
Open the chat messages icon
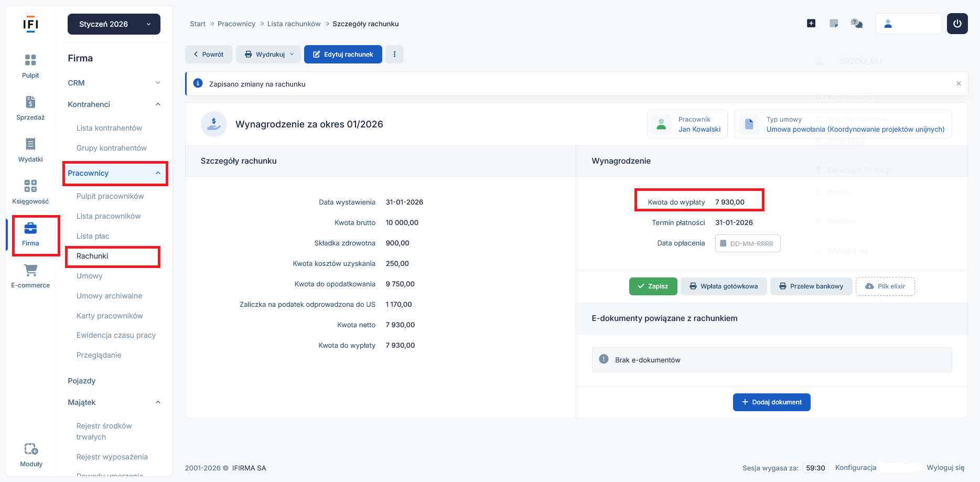click(x=857, y=24)
